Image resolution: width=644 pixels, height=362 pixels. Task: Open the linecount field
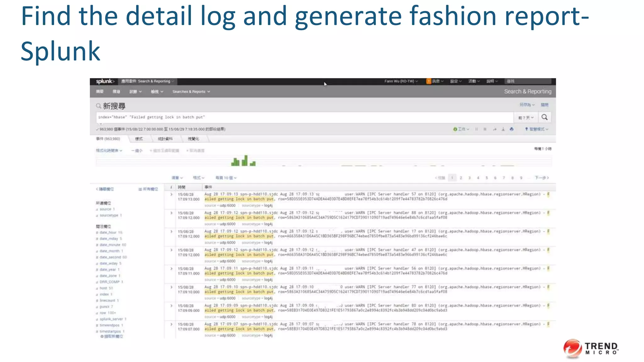(107, 300)
